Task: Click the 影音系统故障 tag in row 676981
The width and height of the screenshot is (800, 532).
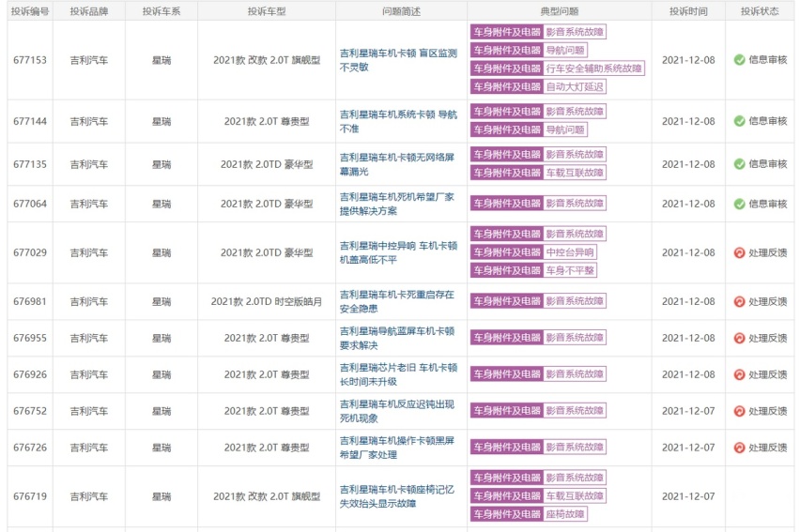Action: (x=575, y=301)
